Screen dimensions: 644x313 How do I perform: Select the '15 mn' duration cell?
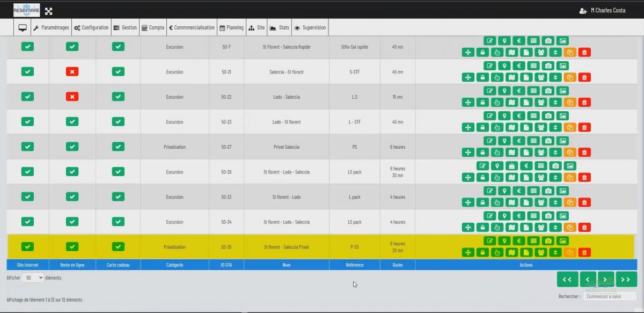[x=398, y=97]
